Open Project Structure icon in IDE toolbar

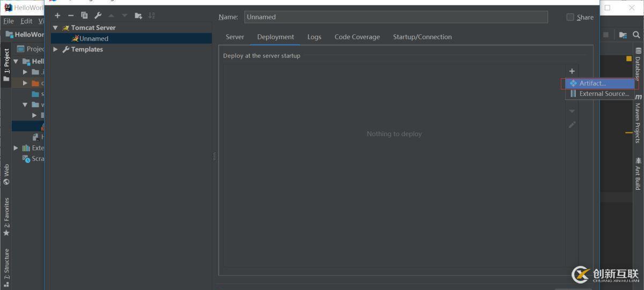(623, 34)
